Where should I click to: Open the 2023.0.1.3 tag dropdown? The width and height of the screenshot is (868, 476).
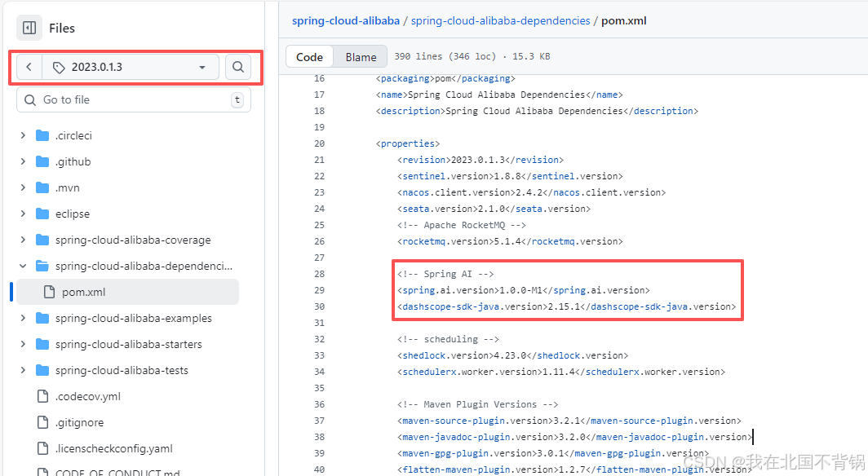pos(131,67)
